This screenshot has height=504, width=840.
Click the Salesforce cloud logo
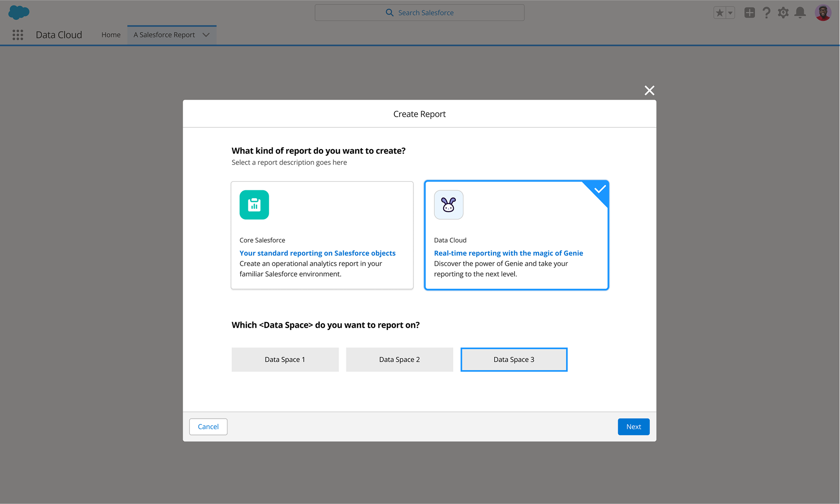(19, 12)
